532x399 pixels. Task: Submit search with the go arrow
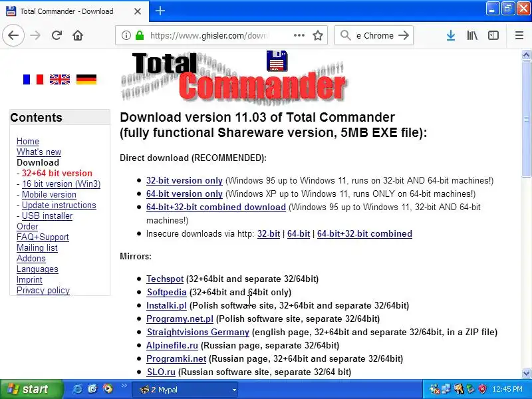point(404,35)
